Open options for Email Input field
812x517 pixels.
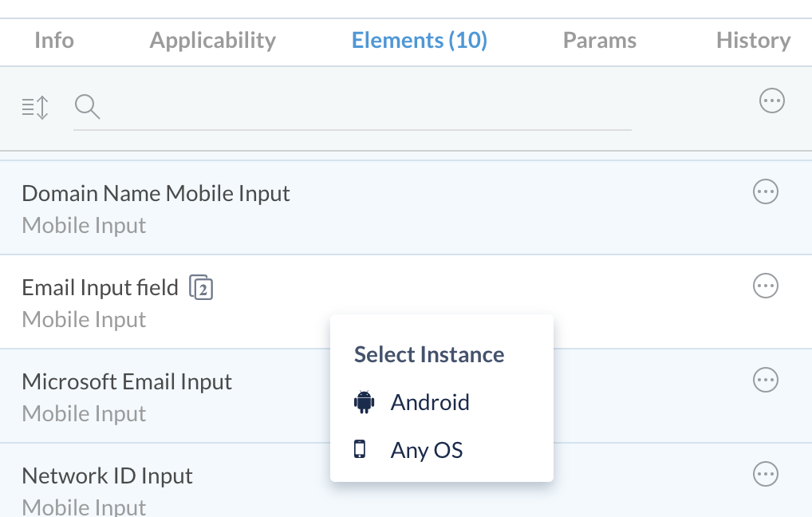(766, 286)
